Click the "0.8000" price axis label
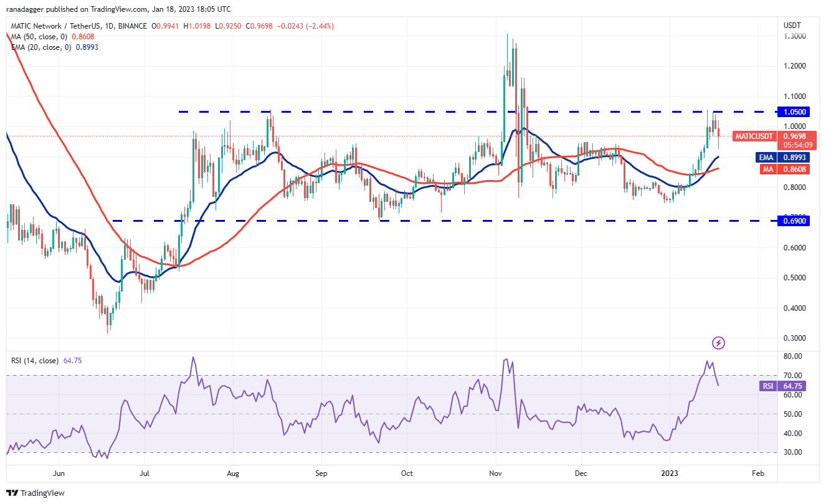Viewport: 826px width, 504px height. click(795, 188)
